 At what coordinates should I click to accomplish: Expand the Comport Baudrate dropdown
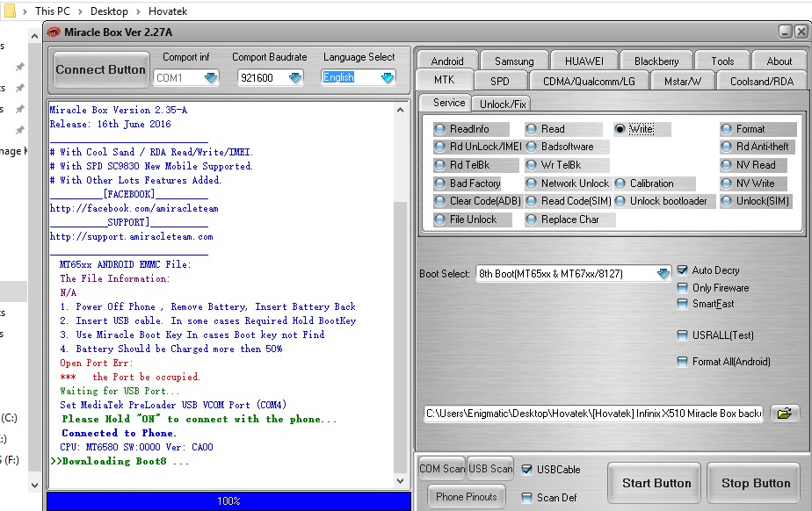click(295, 78)
